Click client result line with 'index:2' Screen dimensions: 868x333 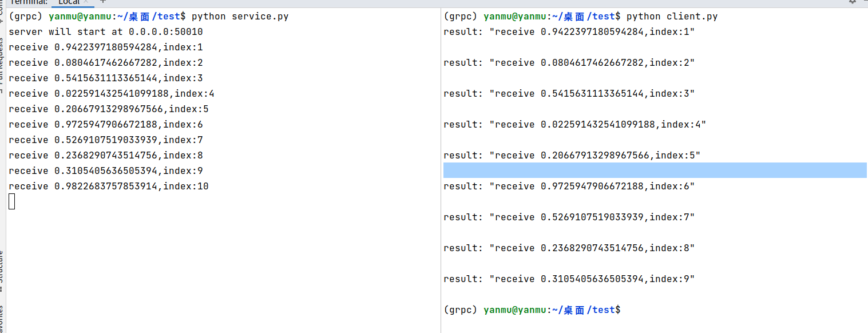(x=569, y=63)
